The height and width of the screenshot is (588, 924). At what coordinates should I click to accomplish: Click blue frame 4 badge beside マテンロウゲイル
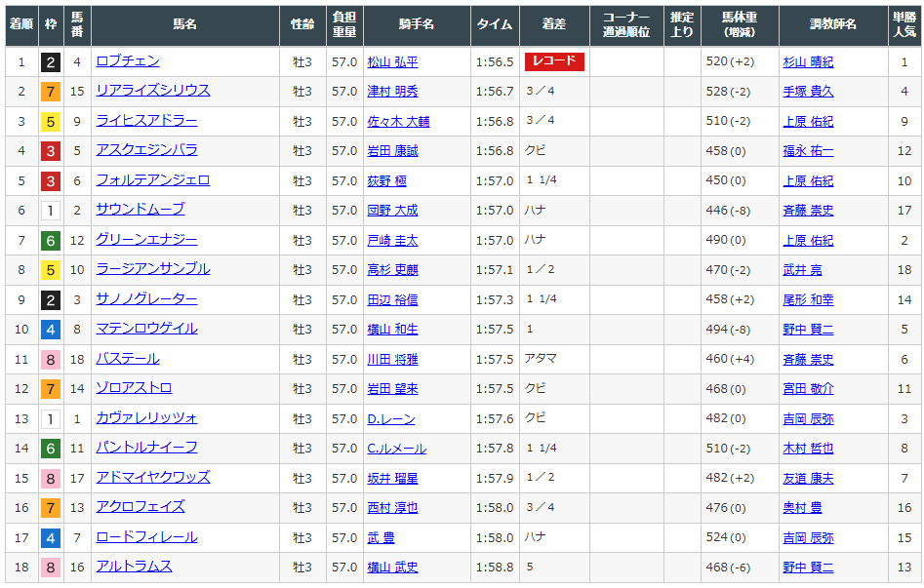click(x=51, y=330)
